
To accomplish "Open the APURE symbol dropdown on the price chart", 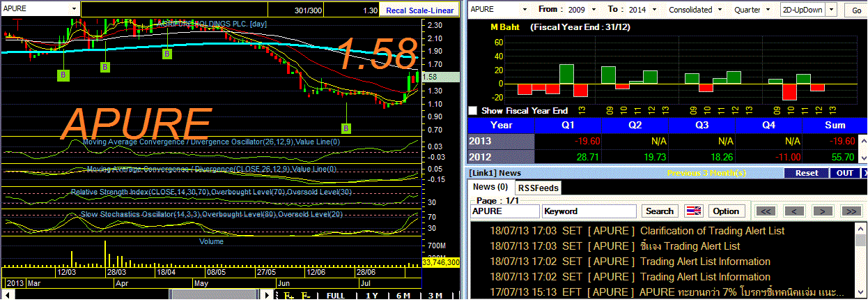I will pos(74,9).
